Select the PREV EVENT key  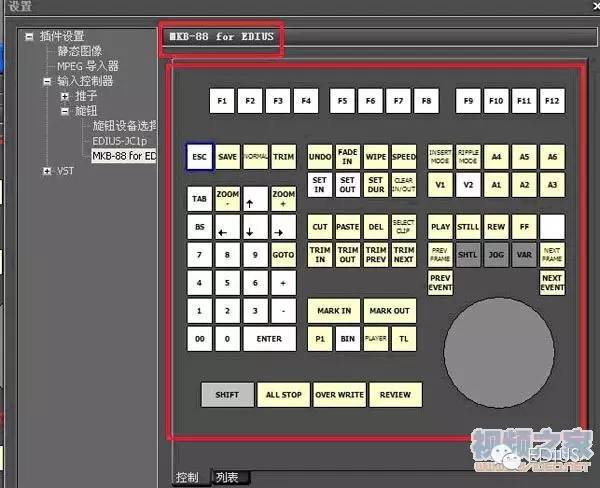tap(440, 283)
